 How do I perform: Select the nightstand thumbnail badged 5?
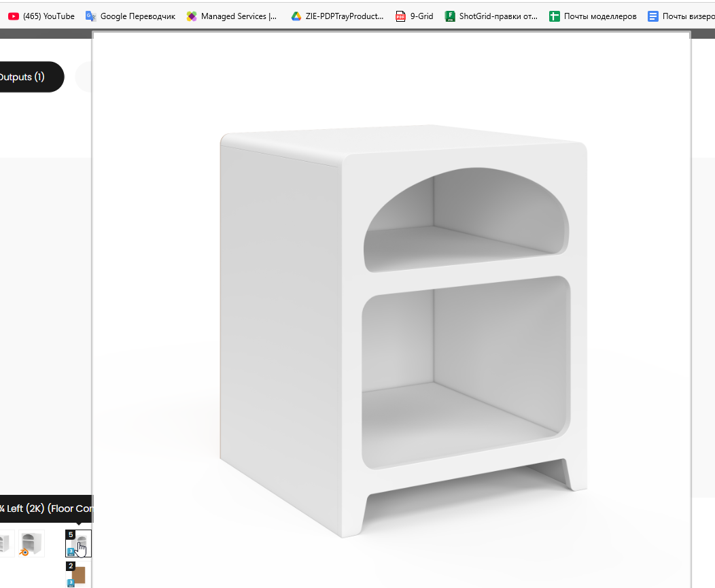point(78,543)
